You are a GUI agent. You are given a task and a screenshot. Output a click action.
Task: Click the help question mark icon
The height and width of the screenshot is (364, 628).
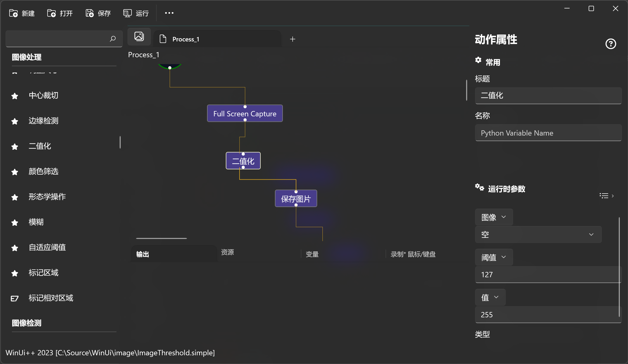click(611, 44)
